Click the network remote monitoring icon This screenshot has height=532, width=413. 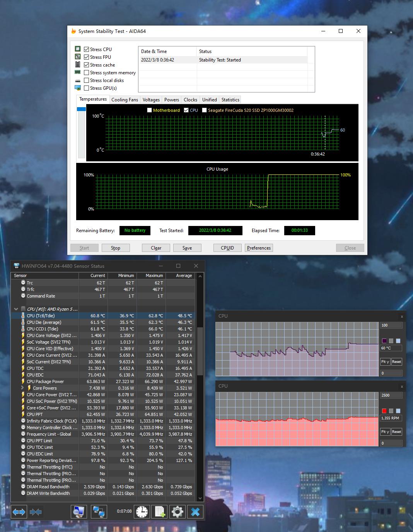pyautogui.click(x=99, y=511)
